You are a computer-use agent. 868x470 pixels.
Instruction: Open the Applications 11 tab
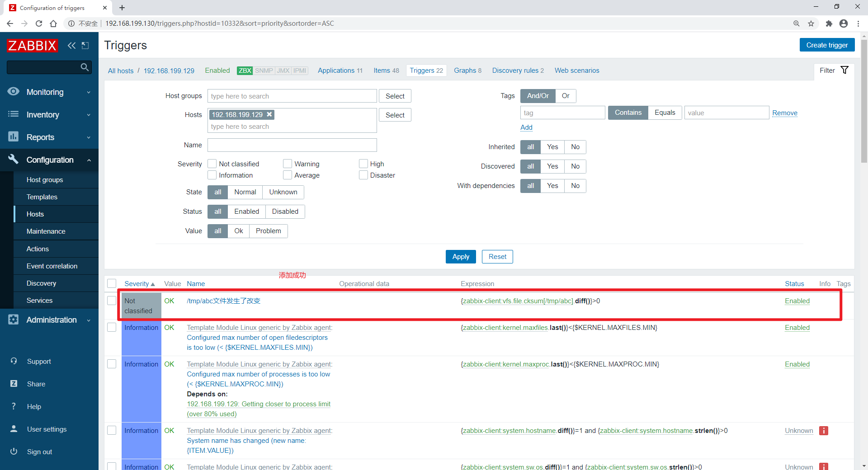pyautogui.click(x=340, y=70)
